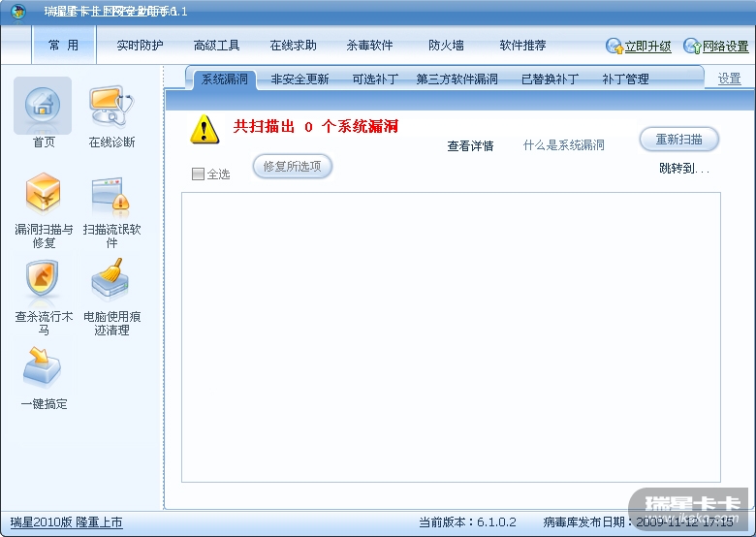Screen dimensions: 756x537
Task: Click the 修复所选项 repair button
Action: point(292,167)
